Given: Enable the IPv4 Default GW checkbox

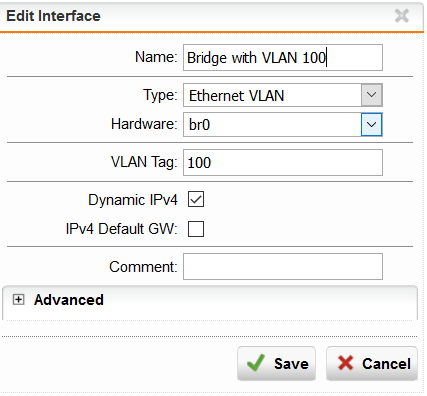Looking at the screenshot, I should (196, 229).
